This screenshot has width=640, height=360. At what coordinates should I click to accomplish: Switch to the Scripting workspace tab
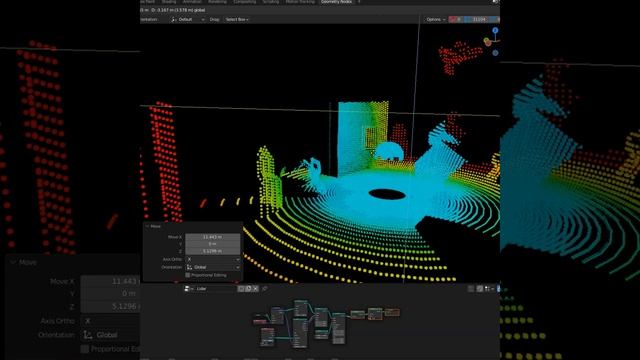(271, 2)
